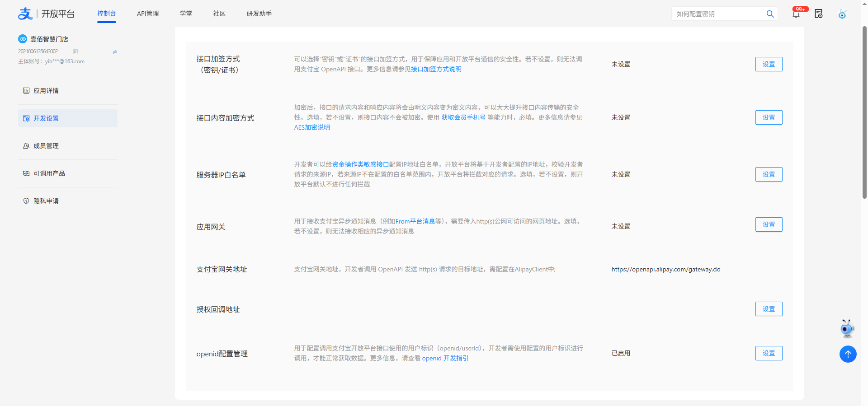The width and height of the screenshot is (868, 406).
Task: Click the 接口内容加密方式 row label
Action: [225, 118]
